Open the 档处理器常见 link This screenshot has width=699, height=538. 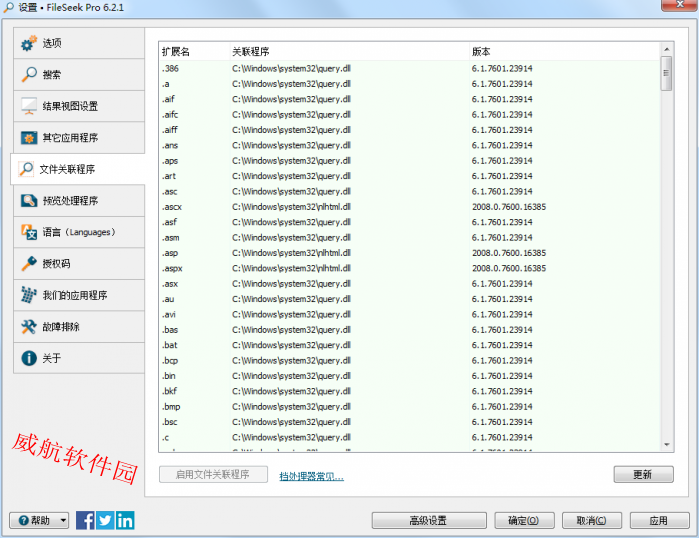click(x=311, y=476)
